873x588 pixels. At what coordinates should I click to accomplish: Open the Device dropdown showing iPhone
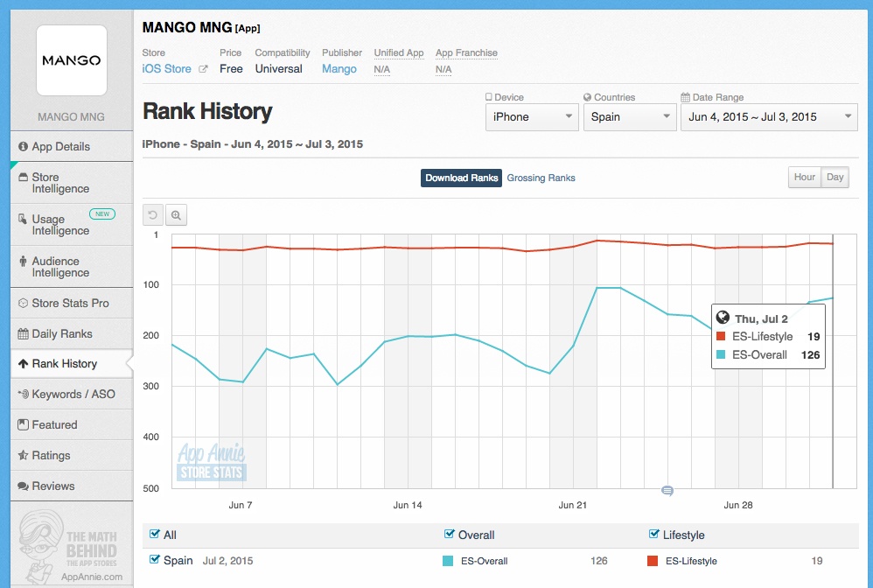click(532, 117)
